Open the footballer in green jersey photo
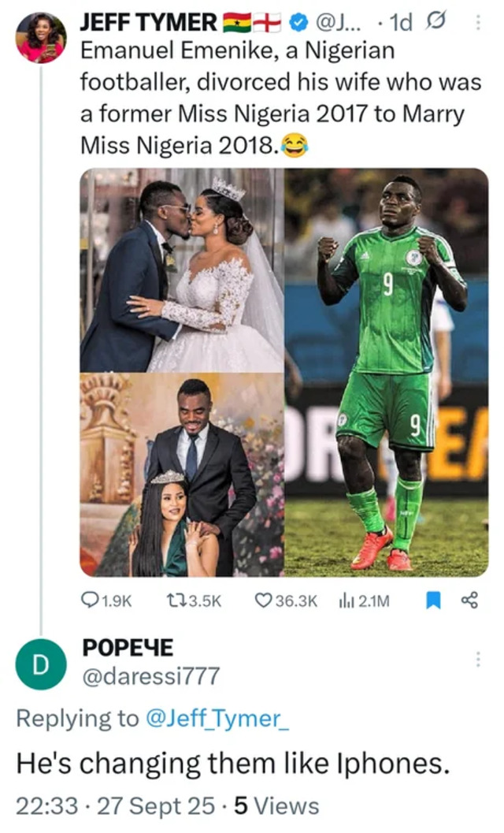Image resolution: width=504 pixels, height=833 pixels. [x=386, y=372]
